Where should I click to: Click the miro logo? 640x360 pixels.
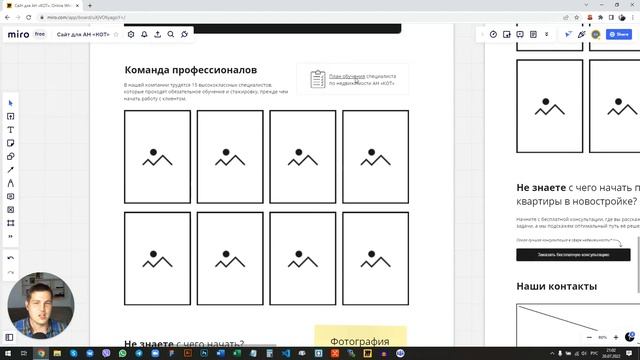[x=18, y=35]
